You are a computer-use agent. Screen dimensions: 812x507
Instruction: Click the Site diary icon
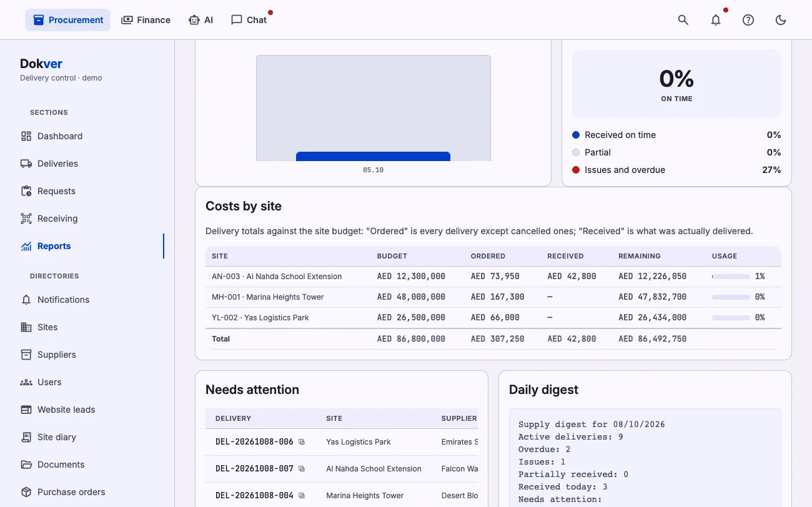click(x=26, y=437)
